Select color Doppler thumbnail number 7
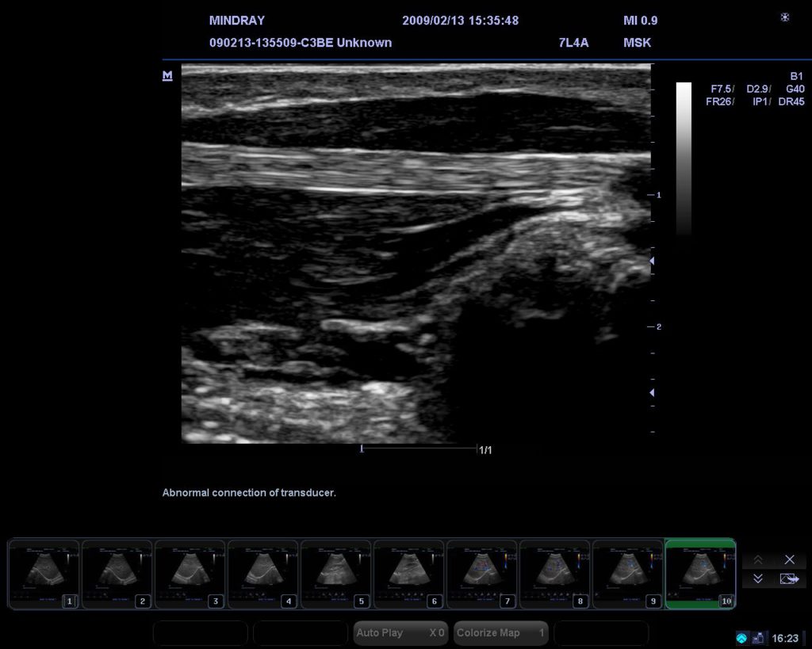This screenshot has height=649, width=812. tap(482, 575)
